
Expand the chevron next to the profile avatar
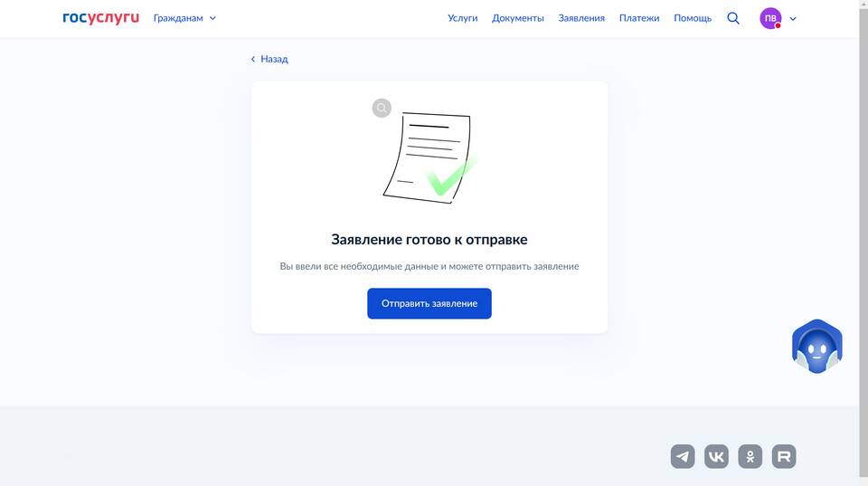(793, 18)
